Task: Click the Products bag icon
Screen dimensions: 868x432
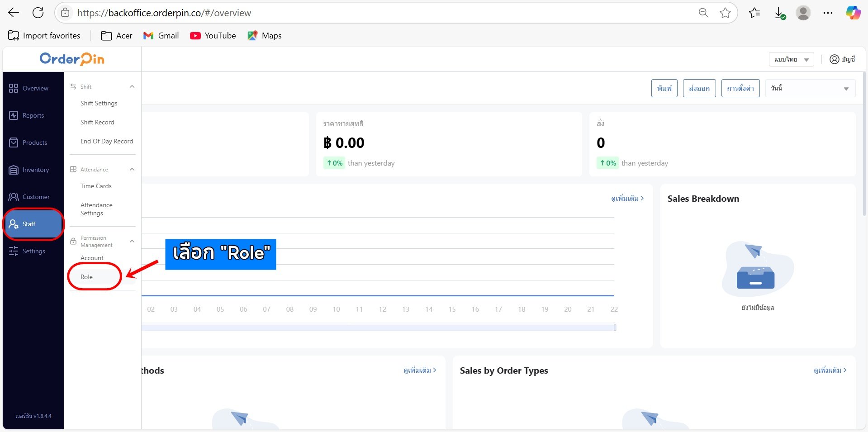Action: click(x=14, y=142)
